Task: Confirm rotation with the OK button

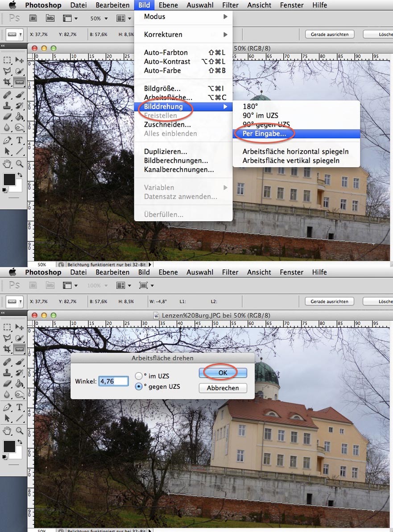Action: click(223, 372)
